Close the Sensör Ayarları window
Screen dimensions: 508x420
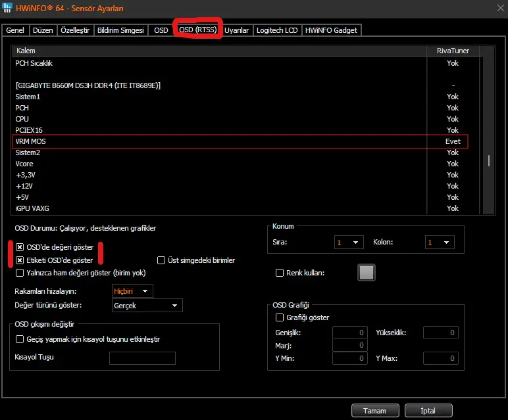tap(501, 8)
